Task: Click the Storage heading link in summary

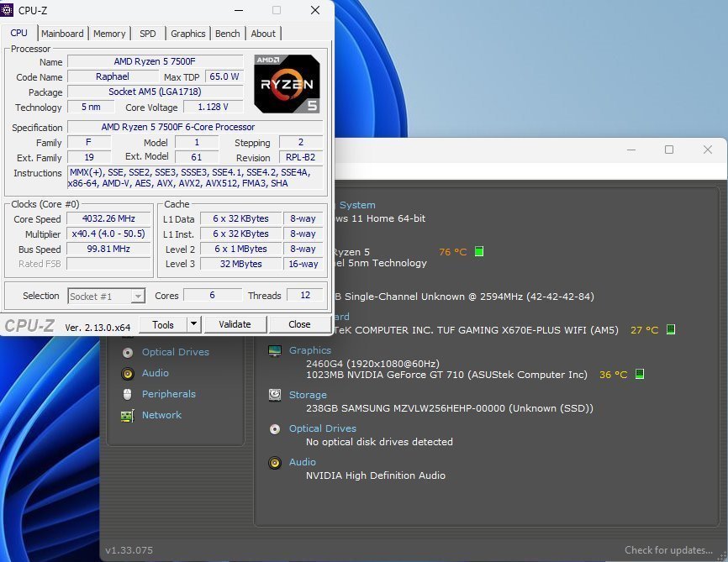Action: (308, 395)
